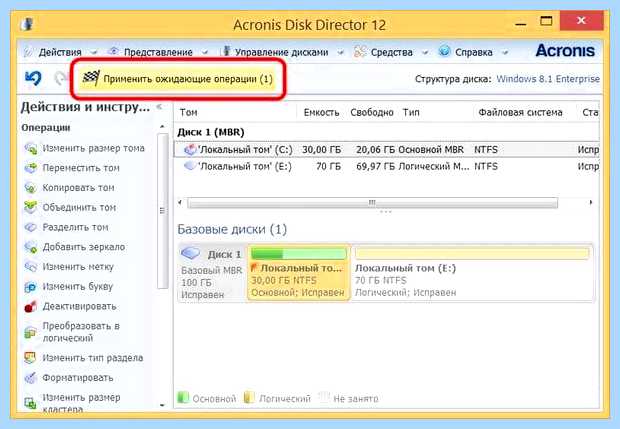Click the Преобразовать в логический icon

[30, 332]
